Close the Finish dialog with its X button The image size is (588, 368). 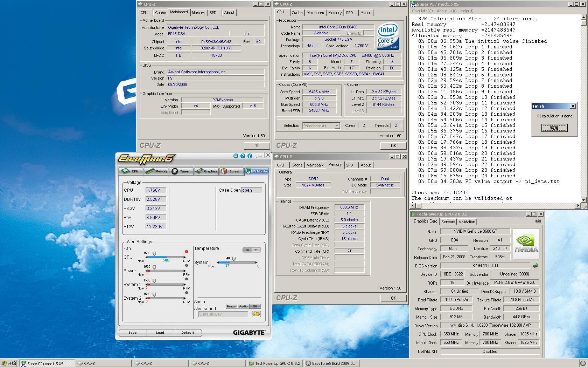click(573, 106)
